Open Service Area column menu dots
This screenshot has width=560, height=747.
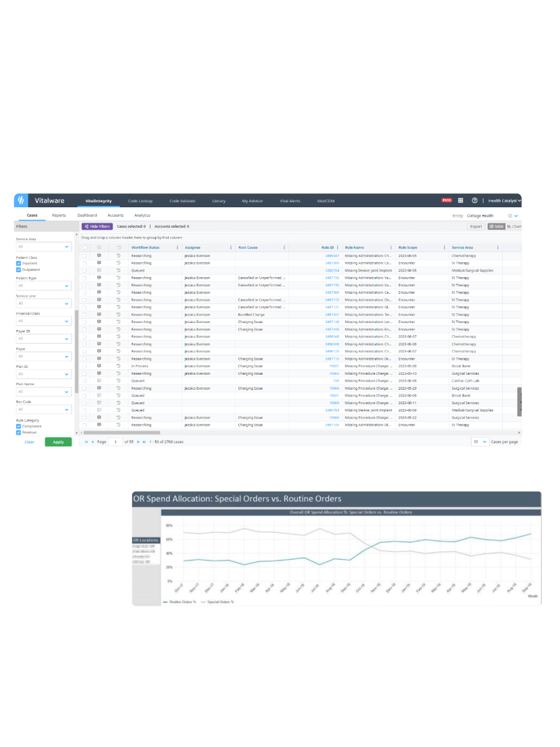[x=498, y=247]
